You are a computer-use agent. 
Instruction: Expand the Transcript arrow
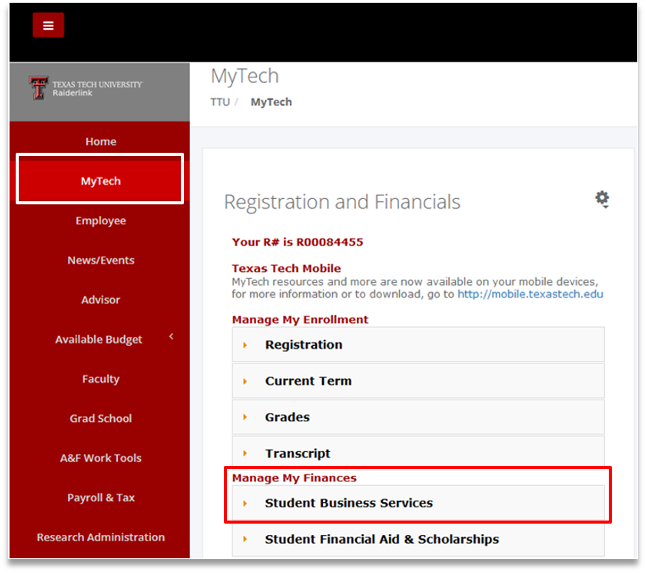[245, 454]
